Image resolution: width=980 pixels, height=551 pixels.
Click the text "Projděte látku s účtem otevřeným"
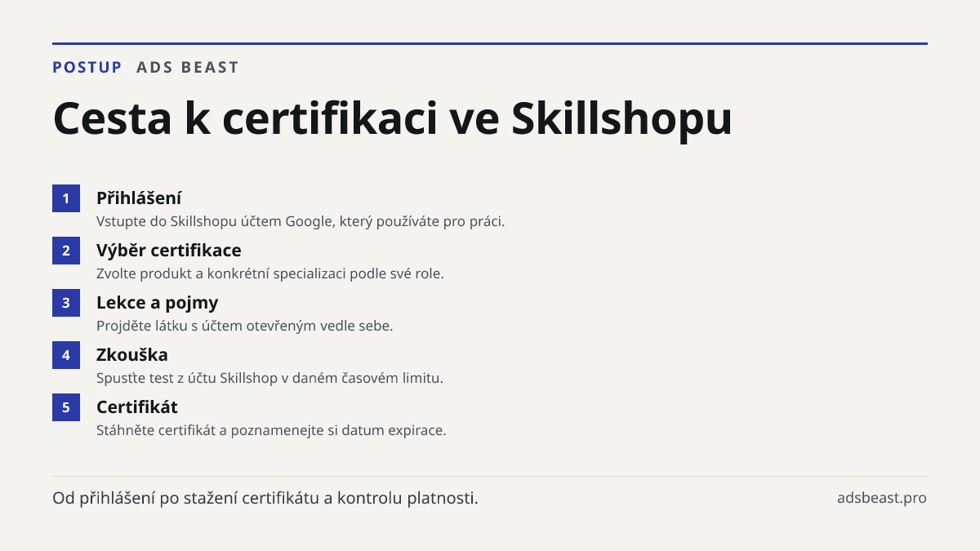[x=204, y=326]
